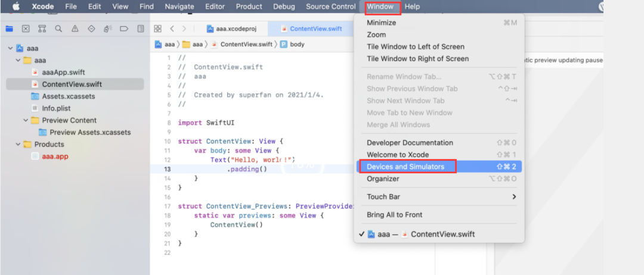Collapse the Preview Content folder

26,120
